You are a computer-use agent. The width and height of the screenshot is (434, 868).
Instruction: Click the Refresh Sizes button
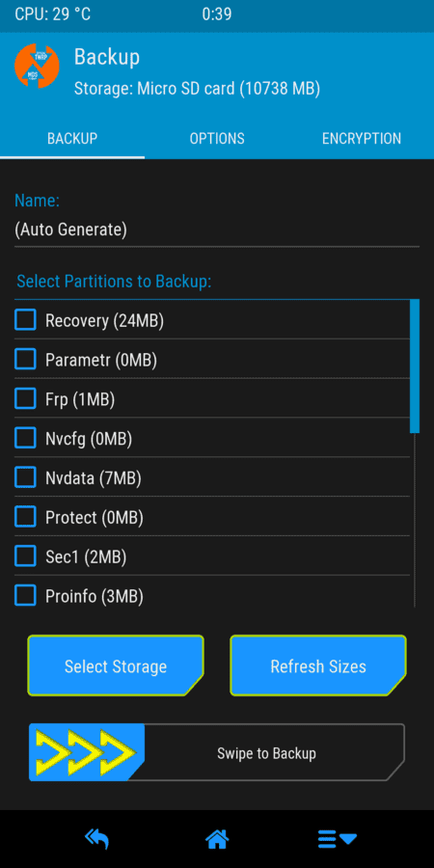coord(318,665)
